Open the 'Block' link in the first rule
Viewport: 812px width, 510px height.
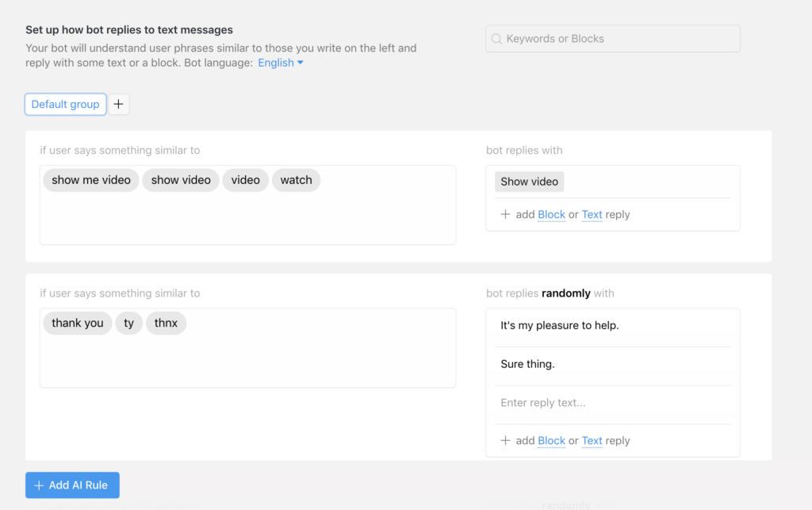[x=551, y=214]
